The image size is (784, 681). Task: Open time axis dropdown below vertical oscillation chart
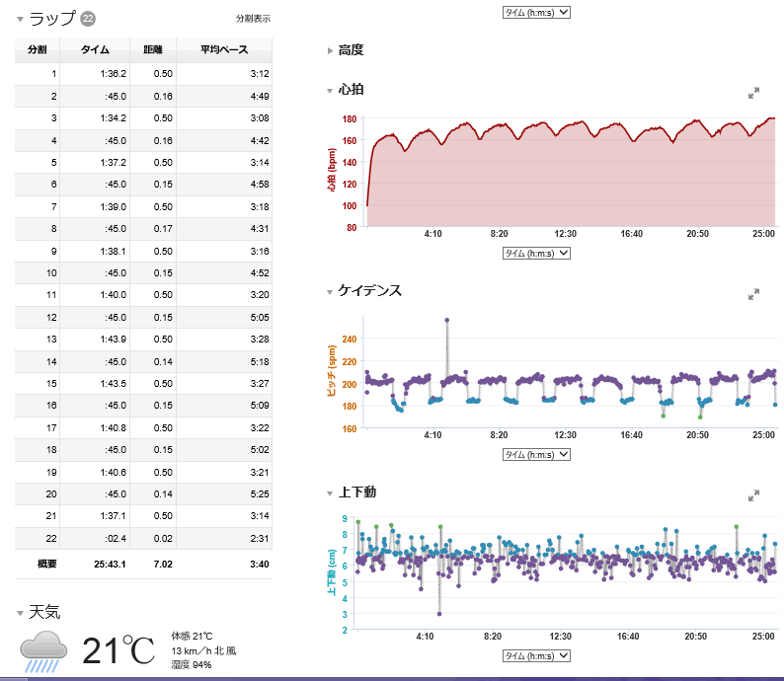coord(537,655)
